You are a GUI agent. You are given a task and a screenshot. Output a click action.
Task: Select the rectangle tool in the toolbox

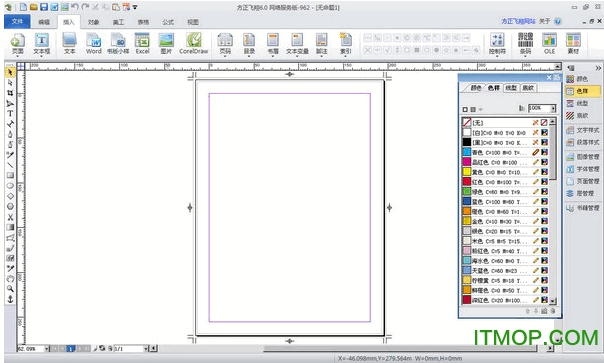(10, 175)
